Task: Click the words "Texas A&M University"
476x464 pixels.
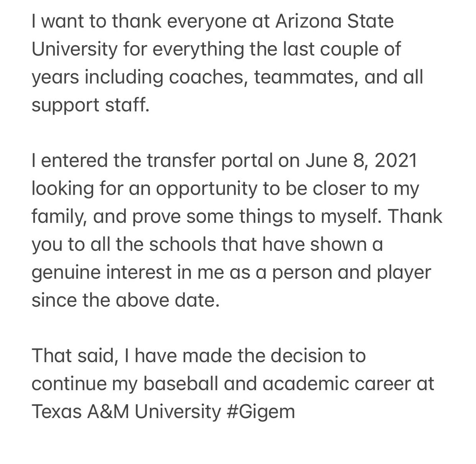Action: click(x=125, y=412)
